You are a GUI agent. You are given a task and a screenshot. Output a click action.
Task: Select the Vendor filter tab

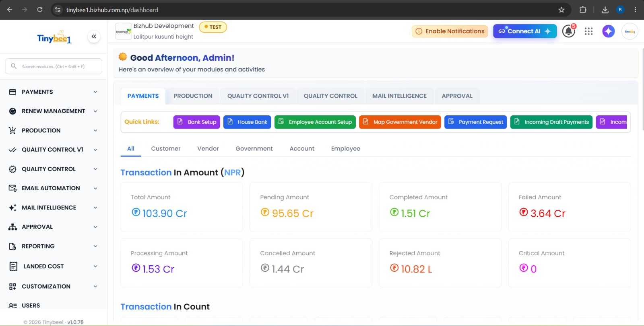pyautogui.click(x=208, y=149)
